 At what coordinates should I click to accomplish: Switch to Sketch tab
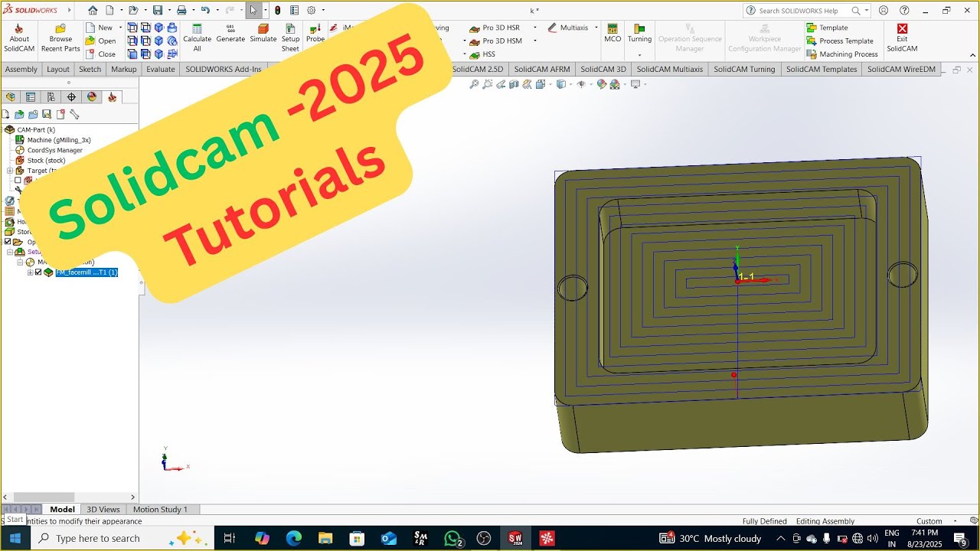90,69
